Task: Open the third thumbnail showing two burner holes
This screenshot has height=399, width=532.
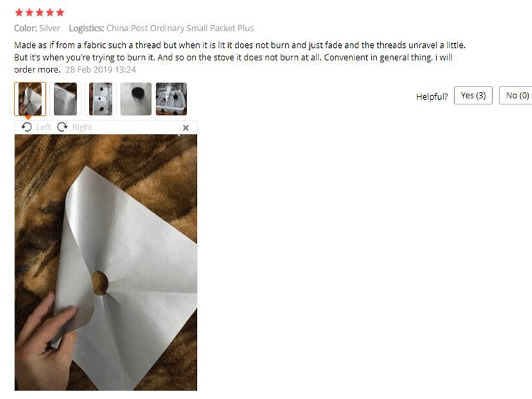Action: [101, 98]
